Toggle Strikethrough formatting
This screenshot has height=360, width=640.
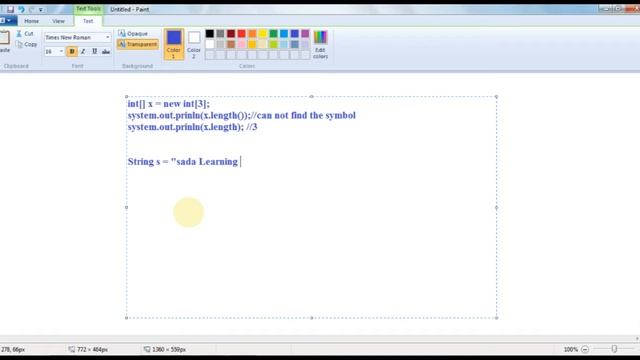click(106, 51)
